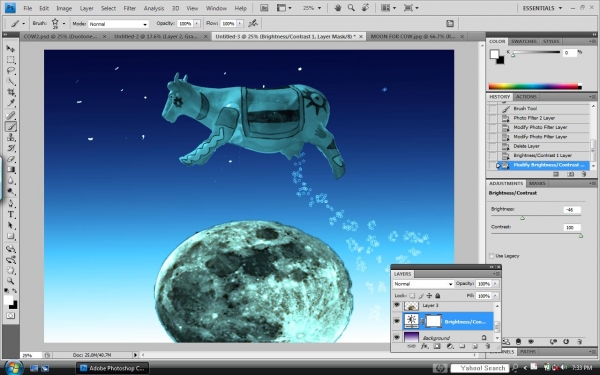This screenshot has width=600, height=375.
Task: Click the Brightness/Contrast layer mask thumbnail
Action: pos(433,321)
